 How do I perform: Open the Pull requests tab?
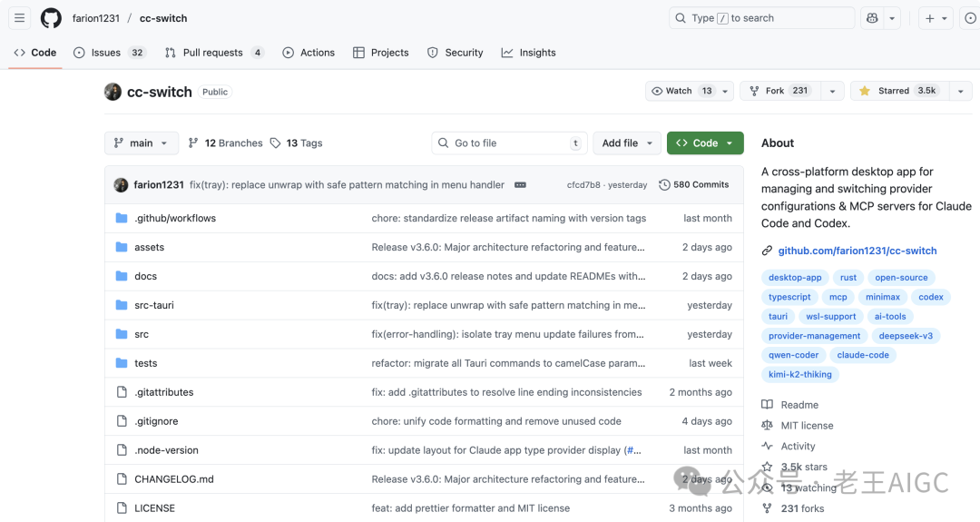[x=214, y=53]
